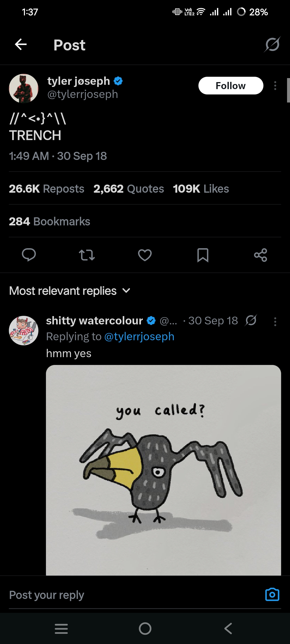View the 26.6K Reposts list
290x644 pixels.
[x=46, y=189]
